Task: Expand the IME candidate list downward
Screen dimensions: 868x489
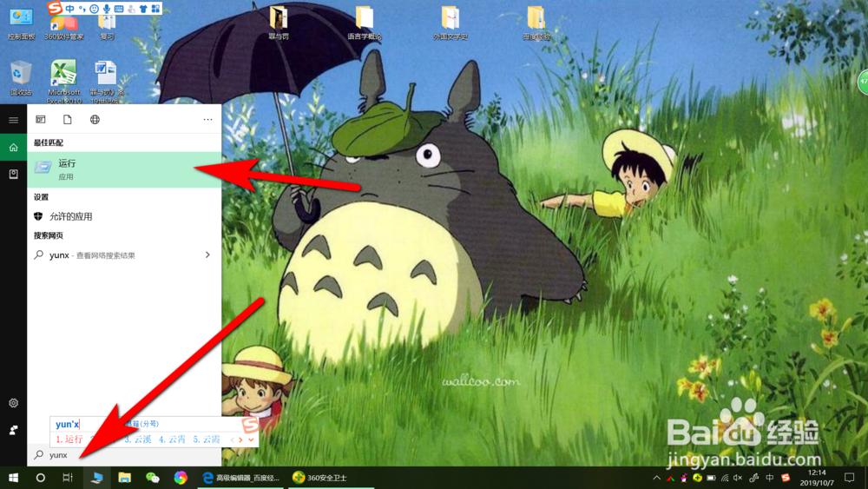Action: [251, 439]
